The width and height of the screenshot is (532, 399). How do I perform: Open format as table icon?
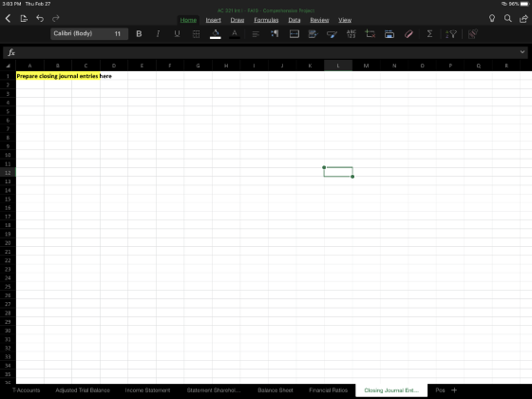(389, 34)
